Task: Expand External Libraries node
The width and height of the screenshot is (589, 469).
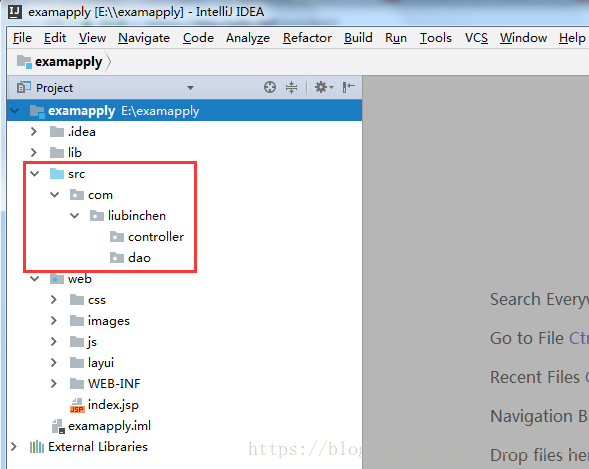Action: [14, 447]
